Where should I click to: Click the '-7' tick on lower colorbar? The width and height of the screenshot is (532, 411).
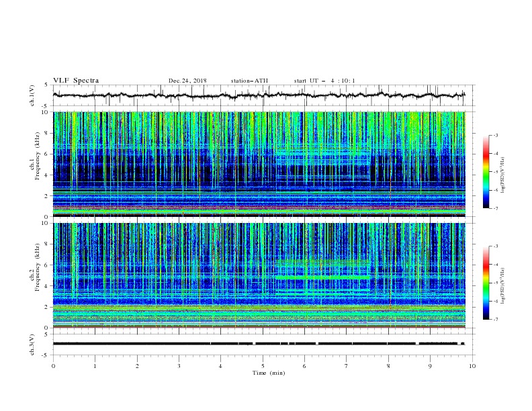pyautogui.click(x=495, y=320)
